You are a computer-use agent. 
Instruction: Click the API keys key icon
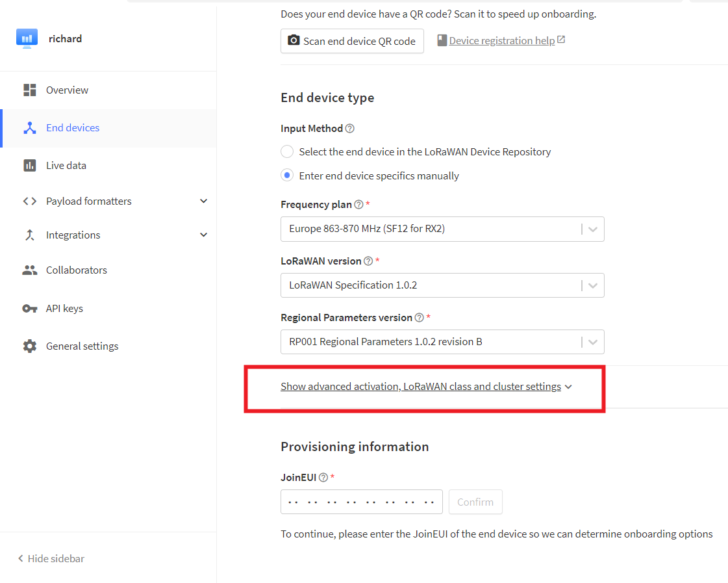(30, 309)
